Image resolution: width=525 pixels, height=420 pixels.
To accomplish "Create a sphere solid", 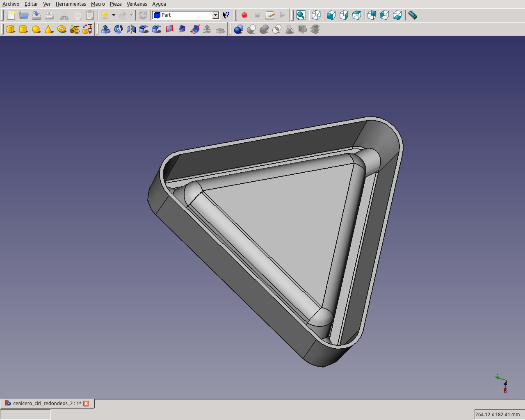I will click(x=37, y=29).
